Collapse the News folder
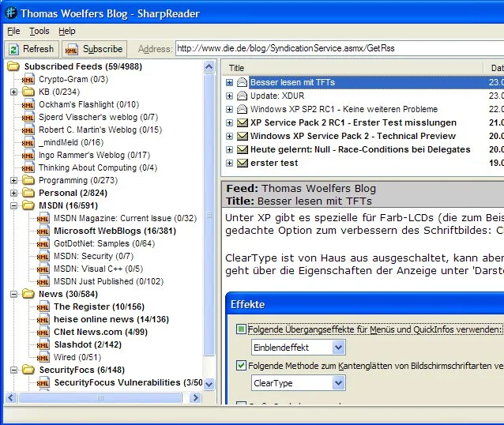 13,294
